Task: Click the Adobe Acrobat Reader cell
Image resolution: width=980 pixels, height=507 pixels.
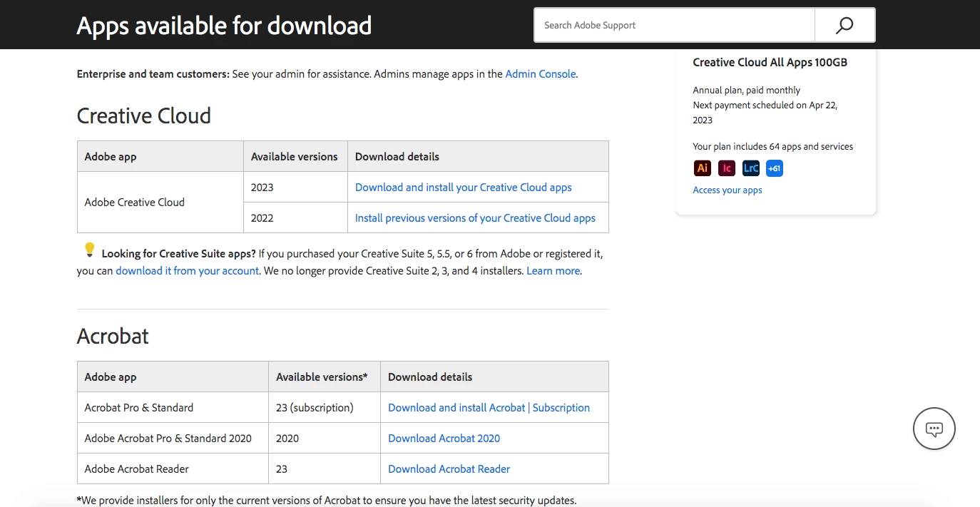Action: pos(173,468)
